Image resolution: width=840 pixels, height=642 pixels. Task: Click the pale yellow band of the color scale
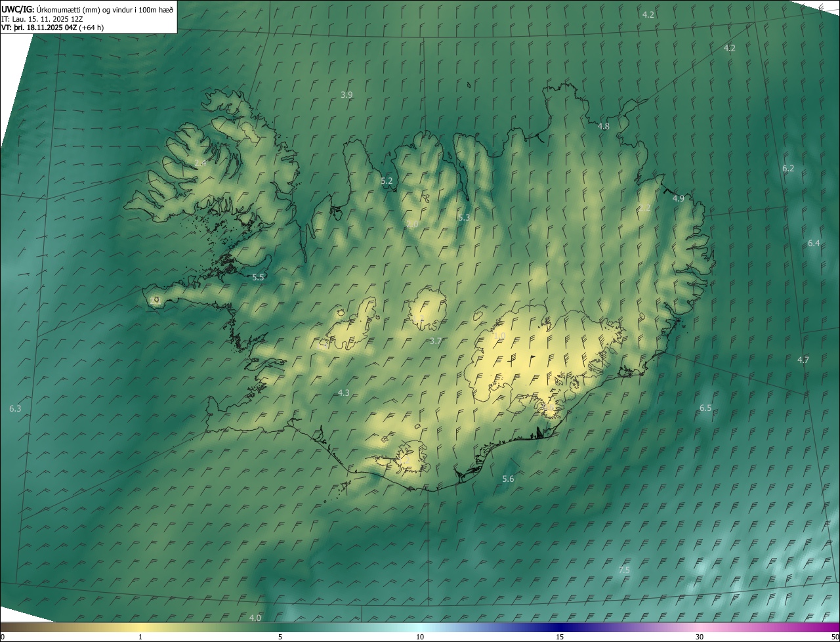(141, 628)
